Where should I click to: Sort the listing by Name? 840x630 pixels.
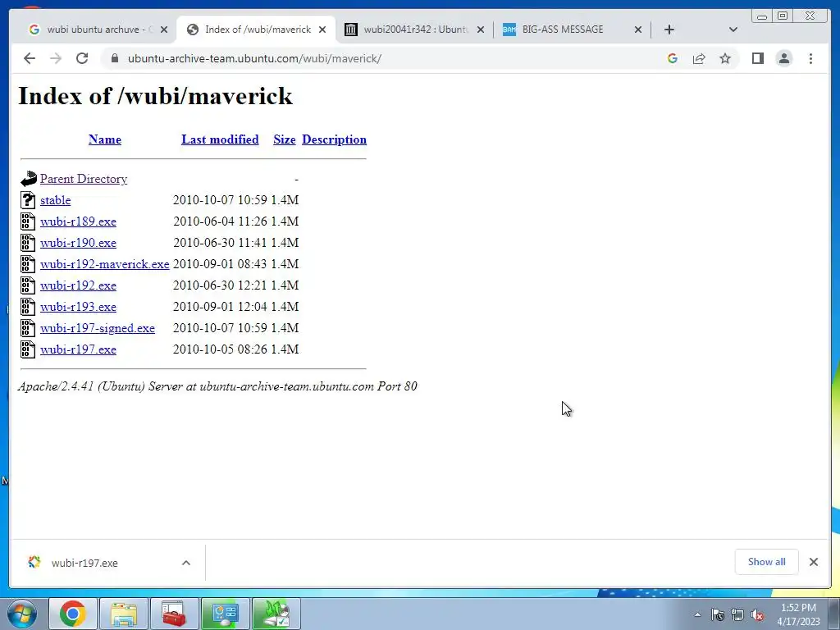(105, 139)
